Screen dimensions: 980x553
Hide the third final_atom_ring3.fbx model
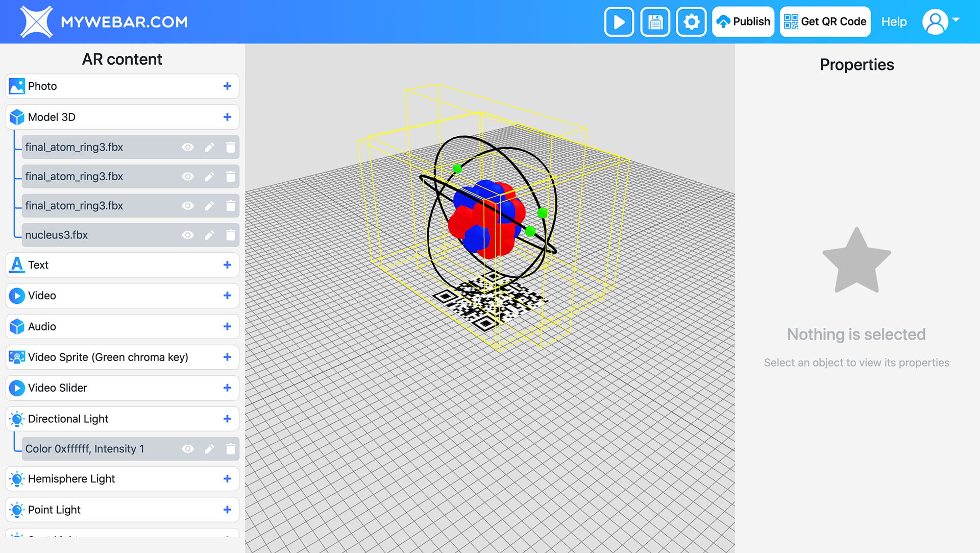coord(188,205)
